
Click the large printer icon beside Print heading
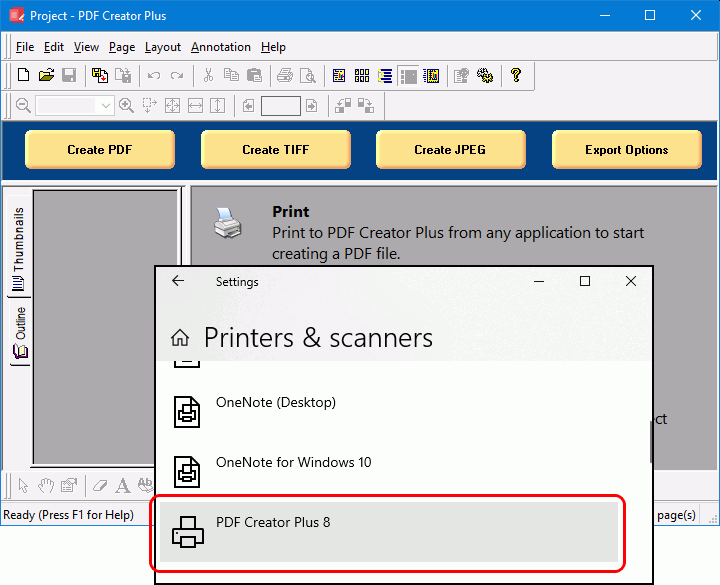pyautogui.click(x=228, y=223)
